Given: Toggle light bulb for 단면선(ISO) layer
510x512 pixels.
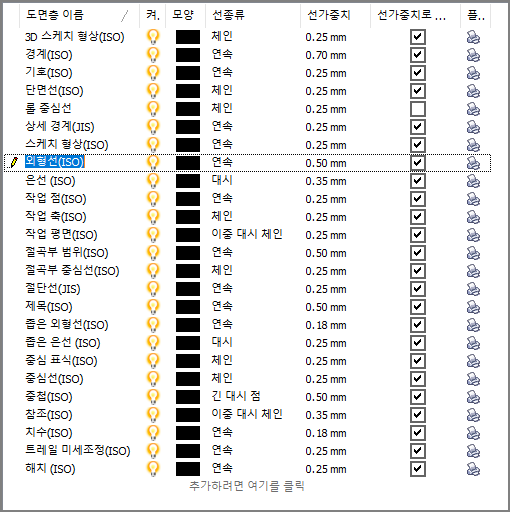Looking at the screenshot, I should click(153, 91).
